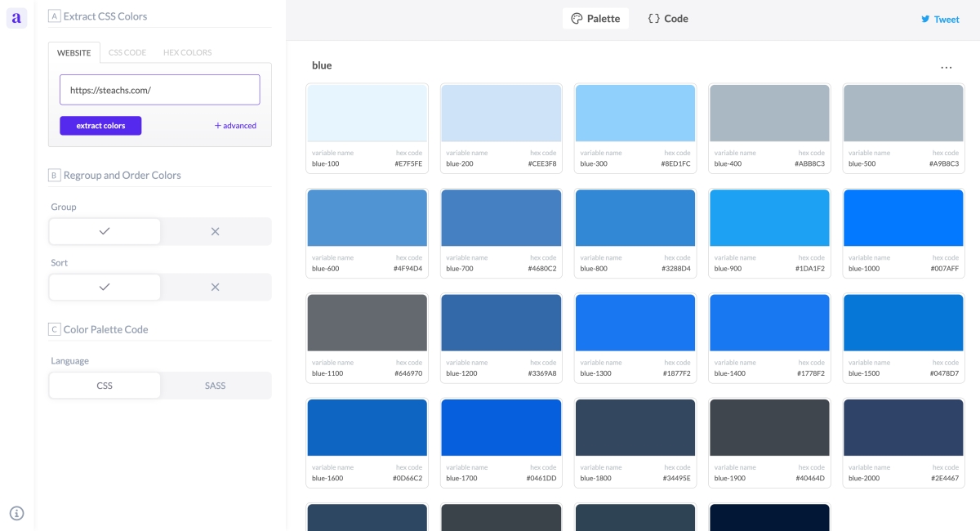Enable Group with the checkmark toggle
This screenshot has width=980, height=531.
click(105, 231)
